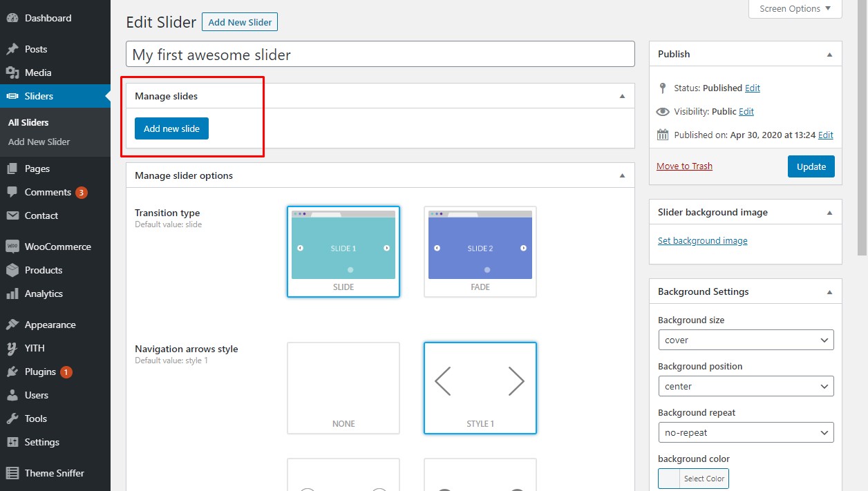Click Set background image link
The height and width of the screenshot is (491, 868).
[702, 240]
